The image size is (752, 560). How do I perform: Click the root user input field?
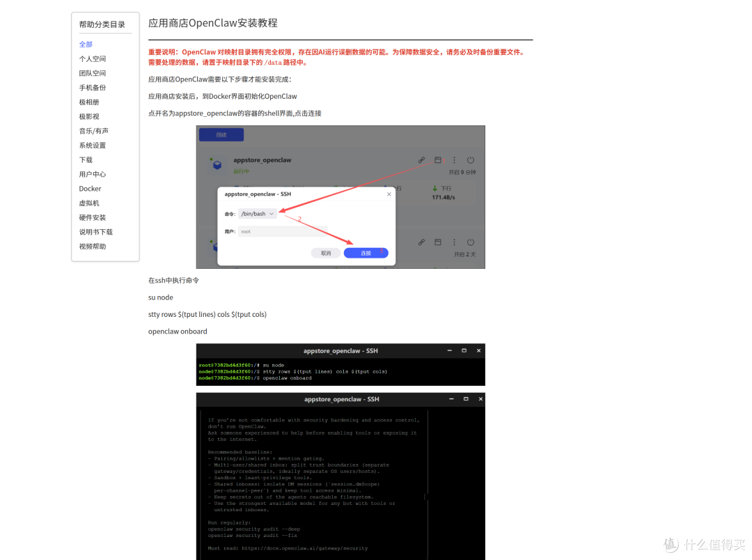(x=283, y=231)
